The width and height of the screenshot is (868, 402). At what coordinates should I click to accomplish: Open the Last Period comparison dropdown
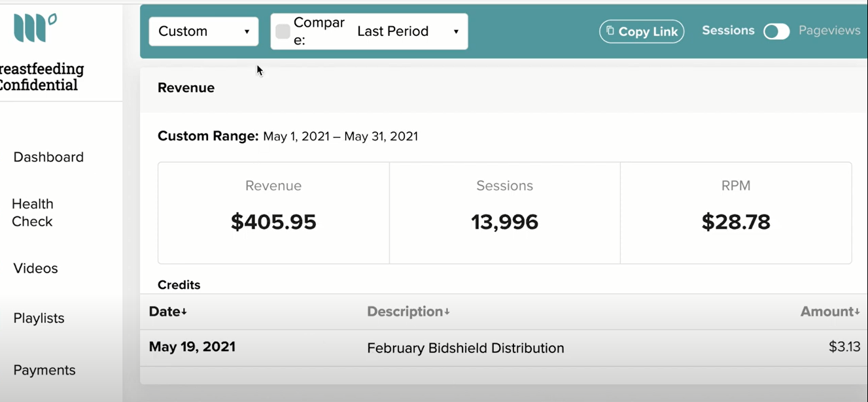(x=408, y=31)
